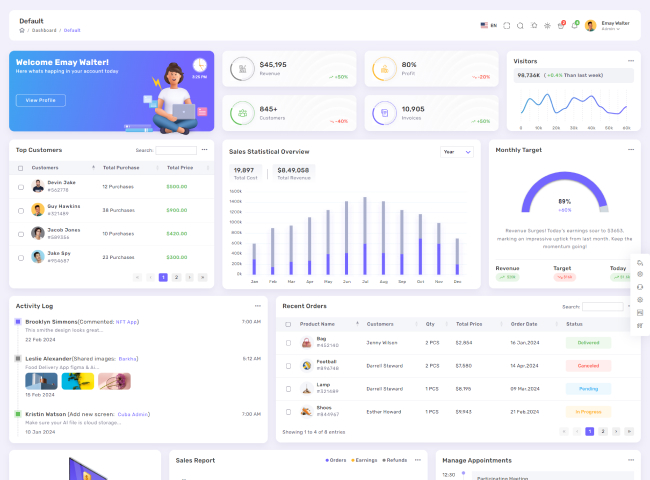Expand the Emay Walter Admin profile menu
The height and width of the screenshot is (480, 650).
pyautogui.click(x=609, y=25)
